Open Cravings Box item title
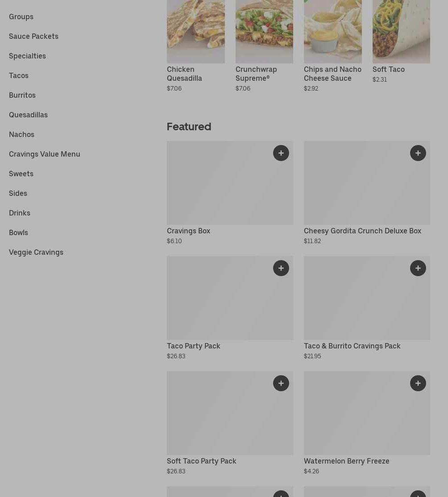The width and height of the screenshot is (448, 497). tap(189, 231)
